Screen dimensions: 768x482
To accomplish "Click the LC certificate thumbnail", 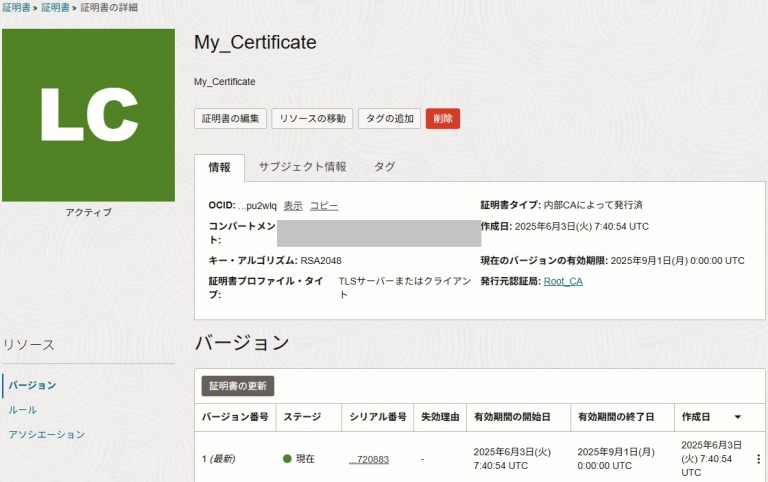I will coord(88,115).
